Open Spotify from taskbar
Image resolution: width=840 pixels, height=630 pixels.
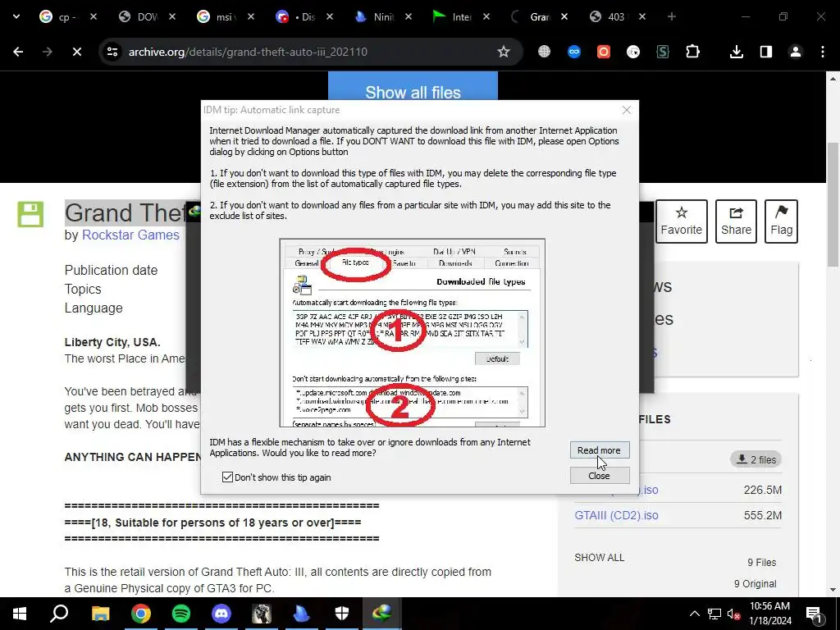point(181,614)
